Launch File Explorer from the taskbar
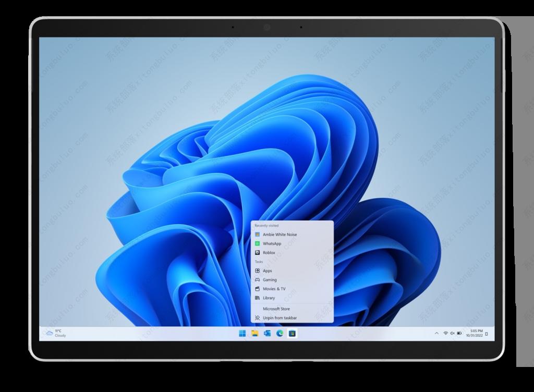This screenshot has width=534, height=392. (x=255, y=333)
